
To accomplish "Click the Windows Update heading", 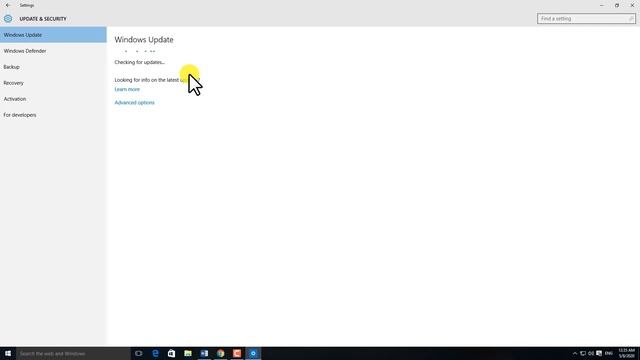I will (x=144, y=40).
